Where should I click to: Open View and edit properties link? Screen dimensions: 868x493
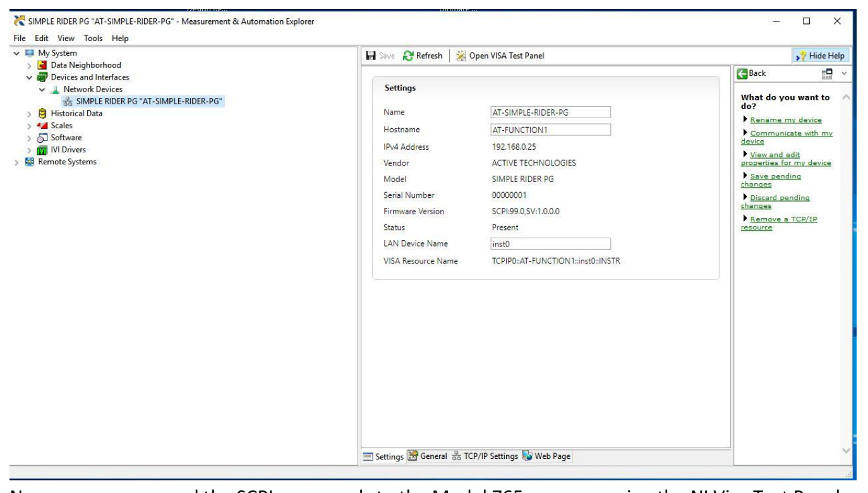[x=787, y=159]
